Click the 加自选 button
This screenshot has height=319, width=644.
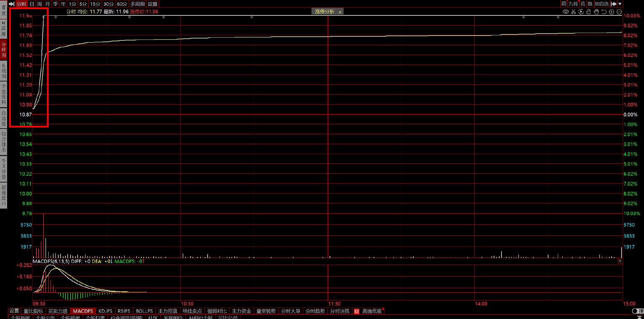[602, 4]
